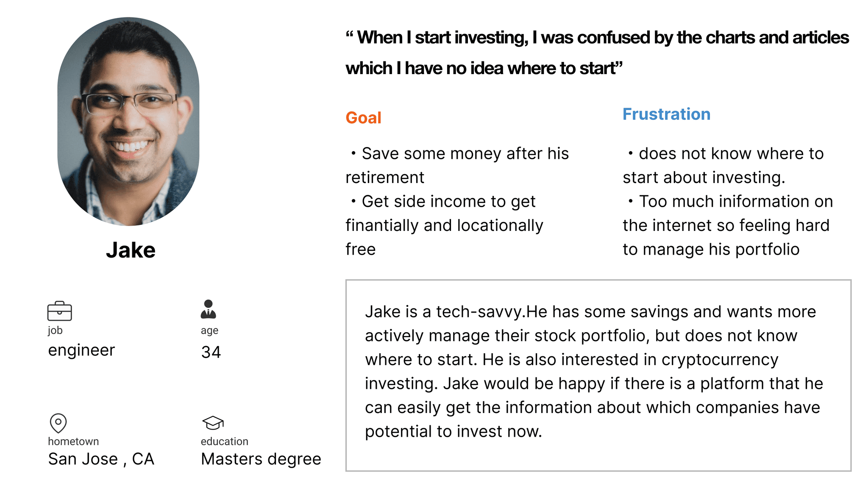868x488 pixels.
Task: Click the briefcase job icon
Action: click(59, 311)
